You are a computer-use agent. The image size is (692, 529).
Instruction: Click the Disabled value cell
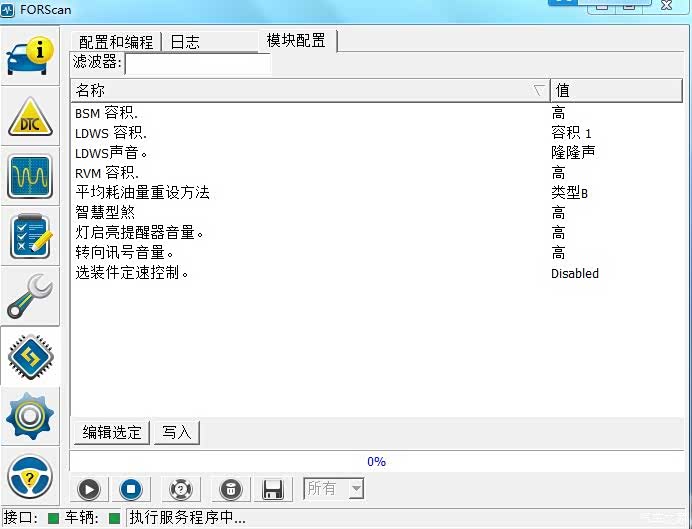coord(575,274)
